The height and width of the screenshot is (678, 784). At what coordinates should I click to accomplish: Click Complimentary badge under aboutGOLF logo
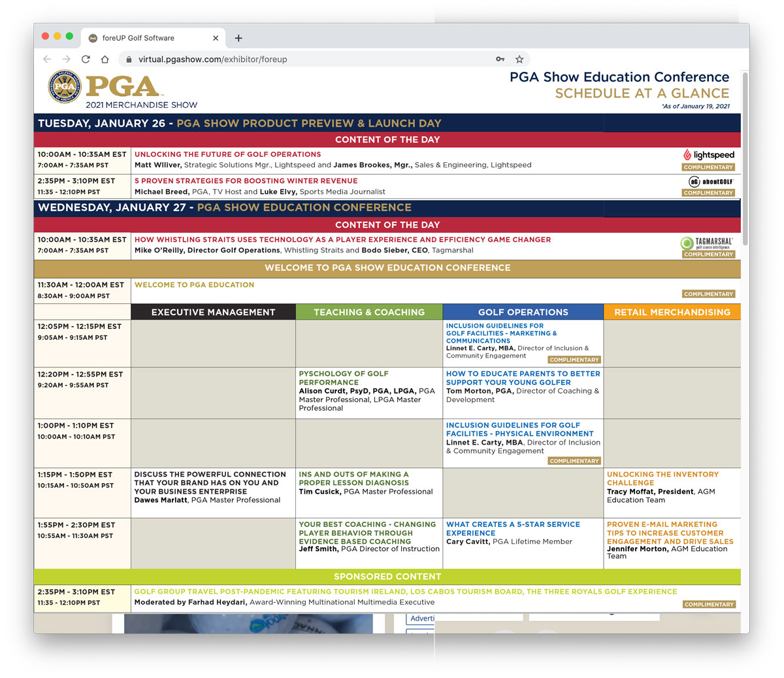(x=708, y=193)
